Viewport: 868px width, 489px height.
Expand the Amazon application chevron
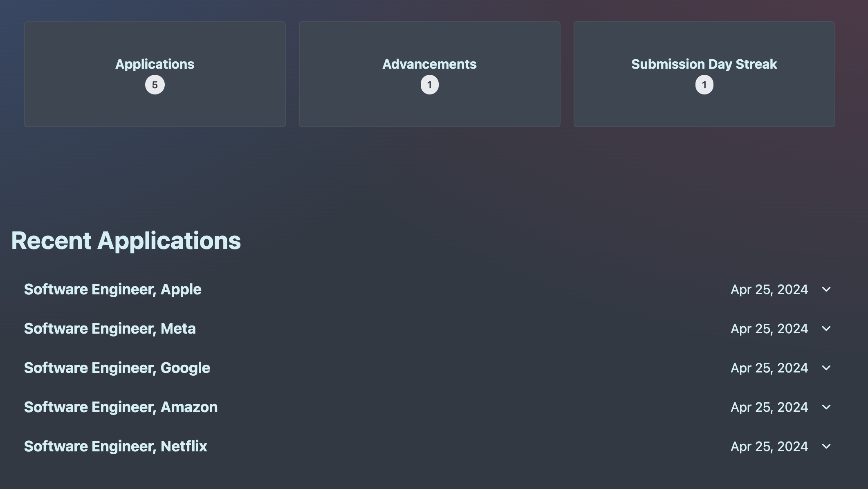click(826, 407)
